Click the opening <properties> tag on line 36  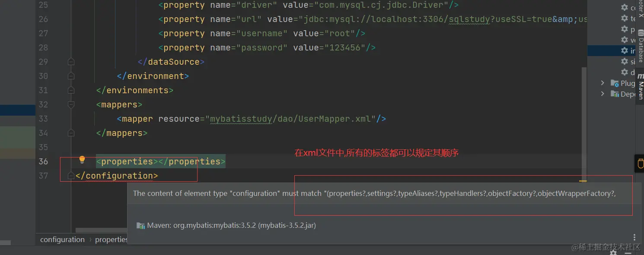(127, 161)
